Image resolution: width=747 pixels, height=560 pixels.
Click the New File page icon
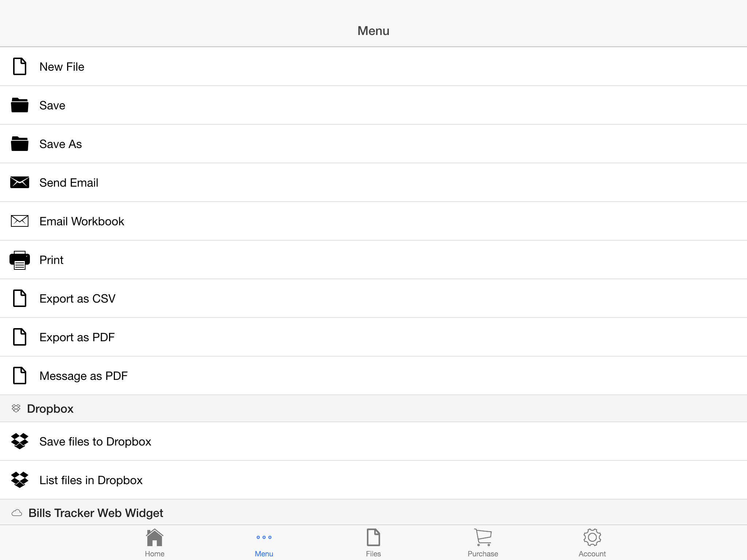point(20,66)
